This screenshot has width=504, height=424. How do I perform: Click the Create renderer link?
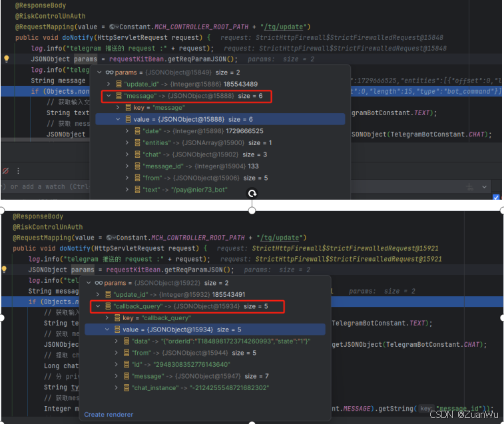[x=109, y=415]
